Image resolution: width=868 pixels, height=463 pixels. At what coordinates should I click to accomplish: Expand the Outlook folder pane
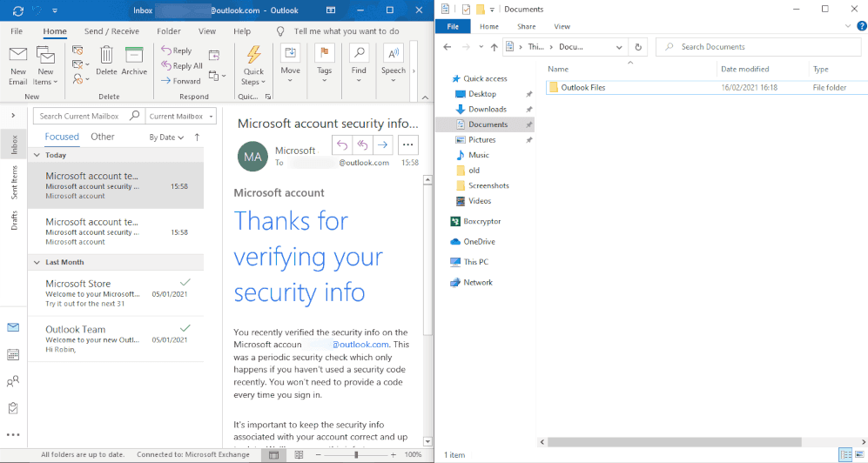13,116
